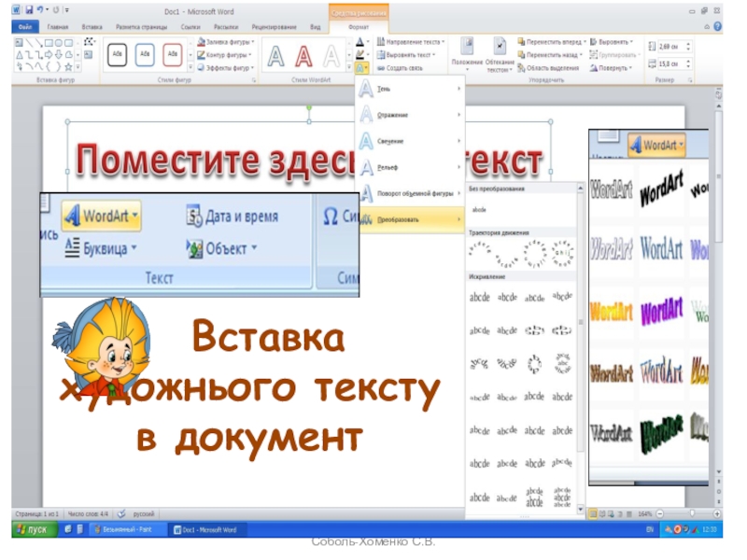This screenshot has height=560, width=747.
Task: Apply the red outline shape style
Action: (x=173, y=54)
